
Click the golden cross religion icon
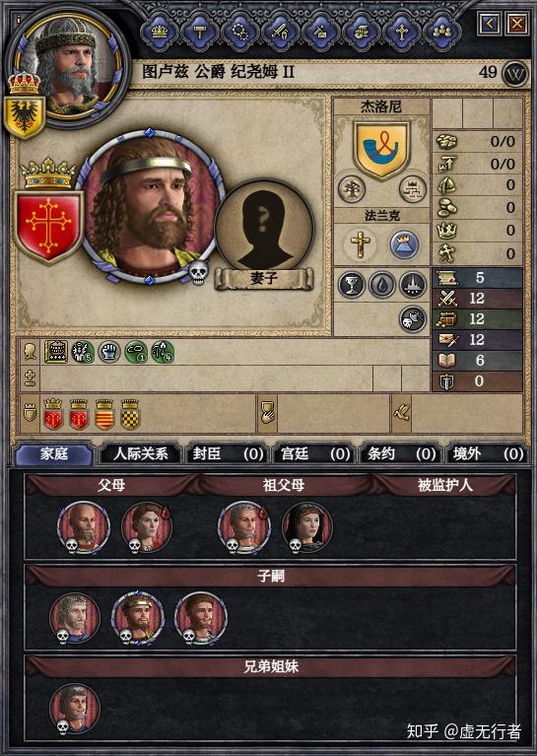coord(360,243)
